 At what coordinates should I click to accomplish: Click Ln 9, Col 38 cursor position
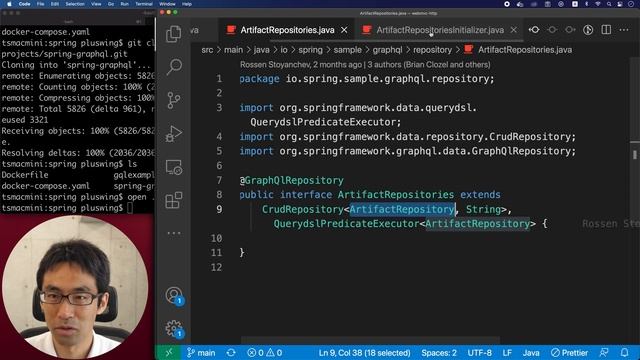pos(364,353)
